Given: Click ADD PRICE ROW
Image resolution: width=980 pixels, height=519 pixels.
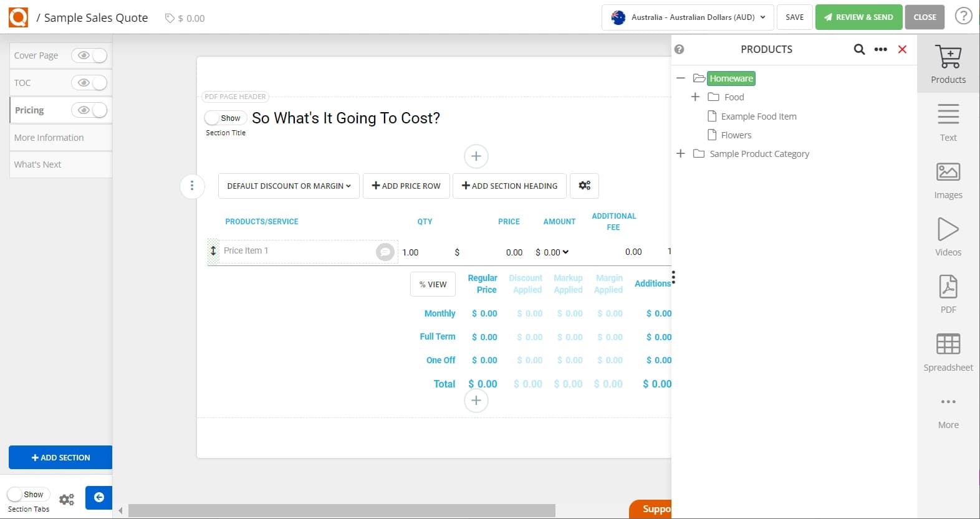Looking at the screenshot, I should pos(406,186).
